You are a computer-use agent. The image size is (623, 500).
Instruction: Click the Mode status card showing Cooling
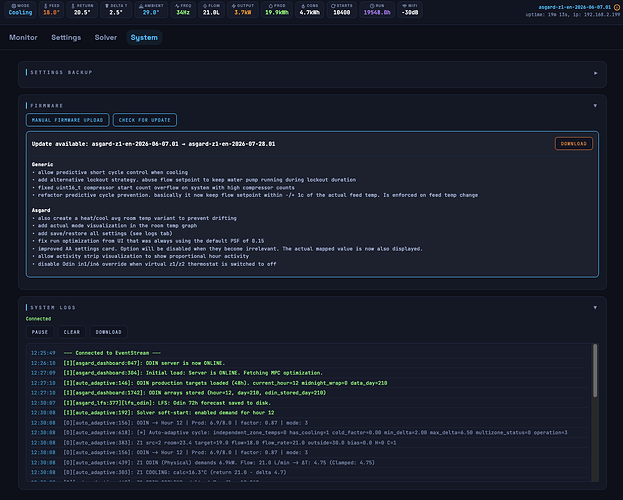[x=20, y=10]
